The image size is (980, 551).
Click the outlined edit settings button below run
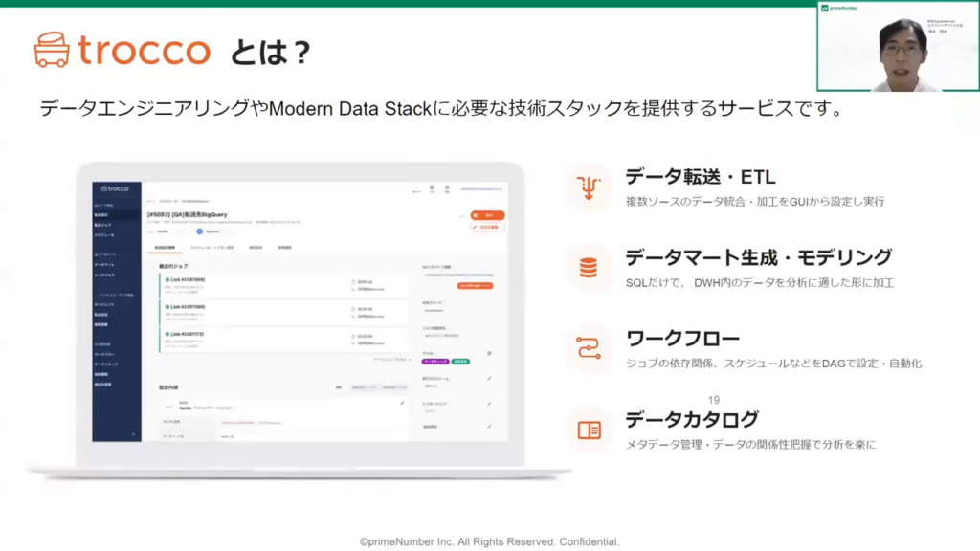point(487,228)
